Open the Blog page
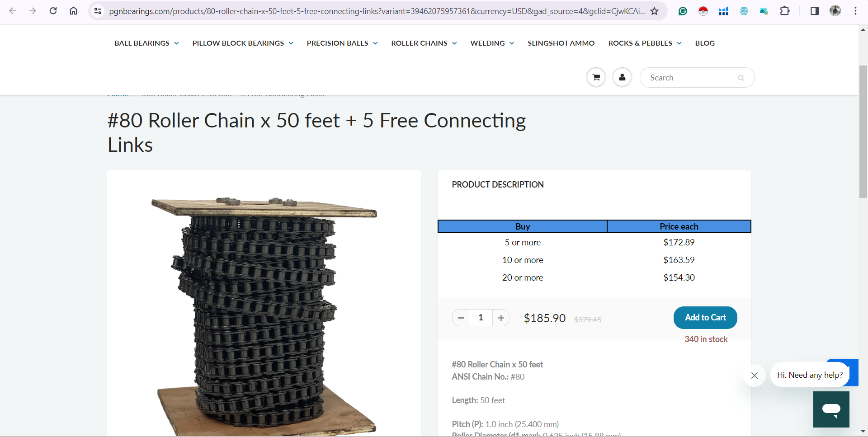 pos(705,43)
